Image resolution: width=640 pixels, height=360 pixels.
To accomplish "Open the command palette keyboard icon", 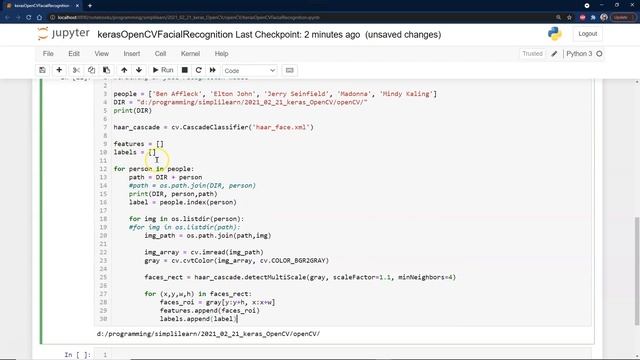I will [x=290, y=70].
